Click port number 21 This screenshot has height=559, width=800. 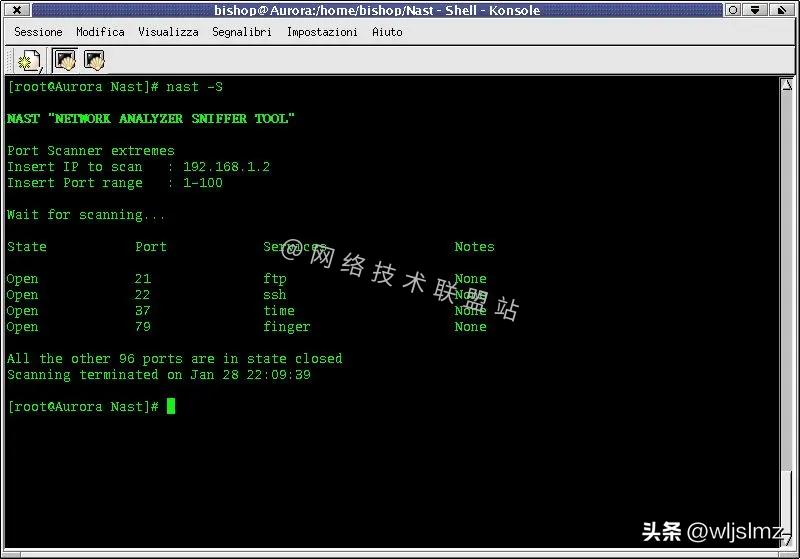[143, 279]
